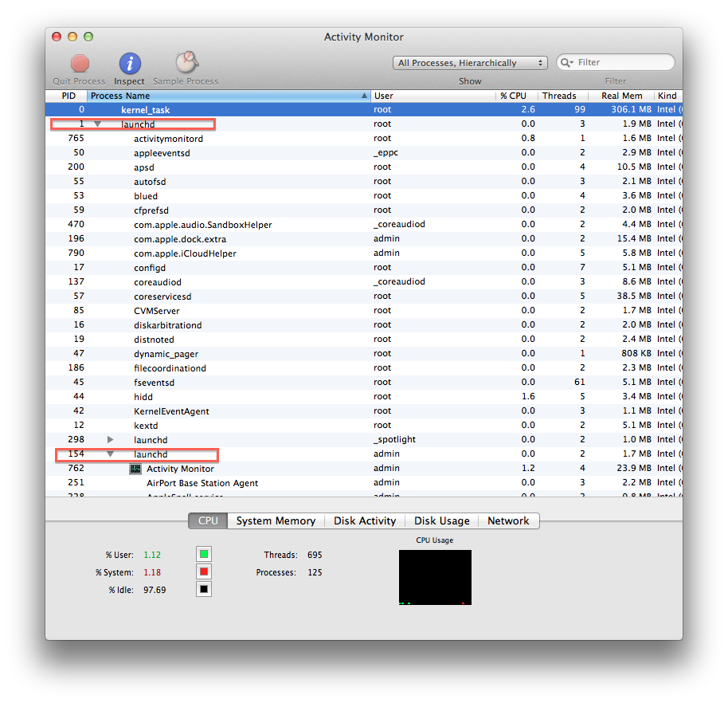
Task: Expand the launchd PID 298 tree
Action: point(110,439)
